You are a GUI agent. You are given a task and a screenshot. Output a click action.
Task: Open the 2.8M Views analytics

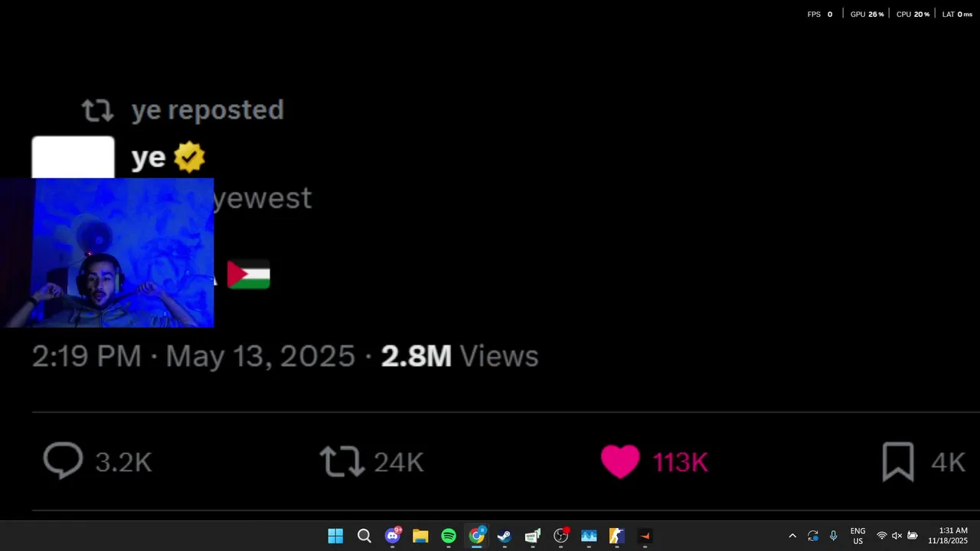pos(459,356)
